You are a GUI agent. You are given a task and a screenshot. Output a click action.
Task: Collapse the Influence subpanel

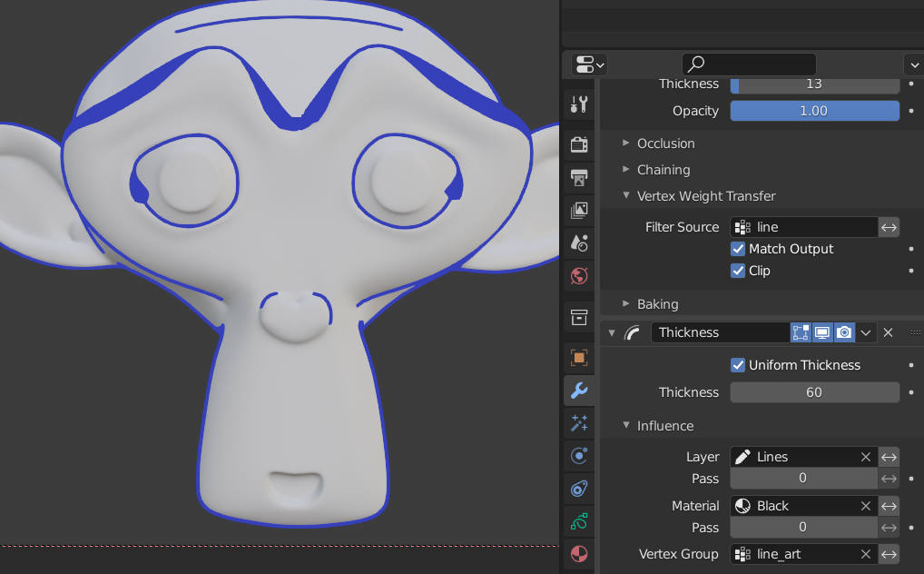pos(625,425)
